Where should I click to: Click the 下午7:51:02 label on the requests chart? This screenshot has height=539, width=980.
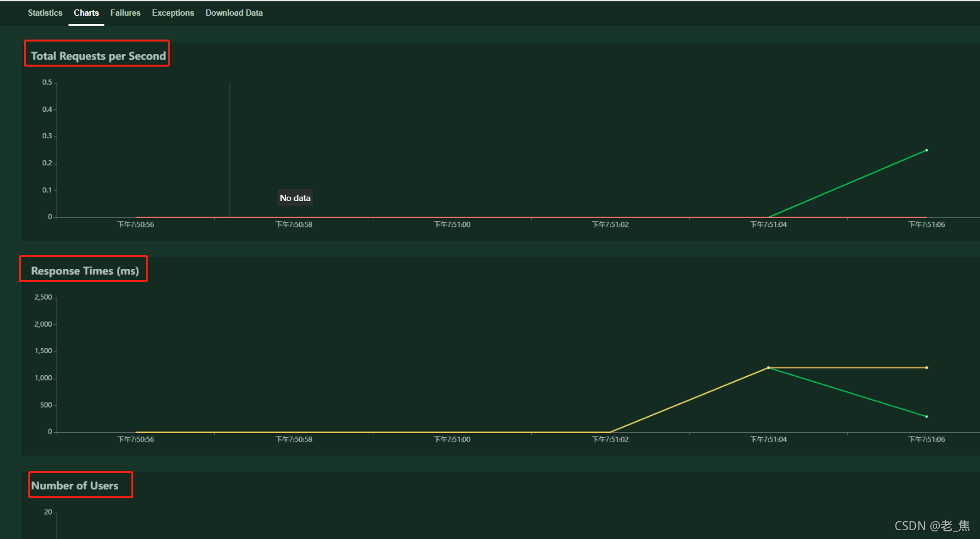tap(610, 224)
